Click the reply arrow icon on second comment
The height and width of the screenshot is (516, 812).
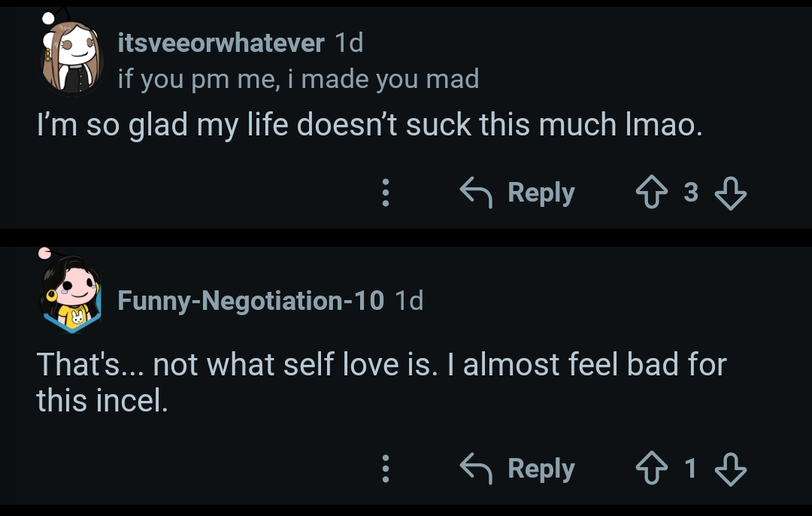click(476, 469)
